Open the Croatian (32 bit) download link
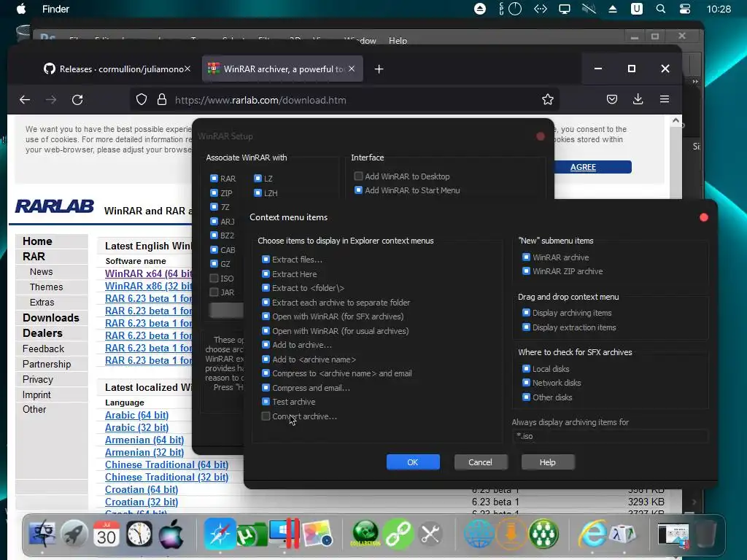 coord(142,502)
